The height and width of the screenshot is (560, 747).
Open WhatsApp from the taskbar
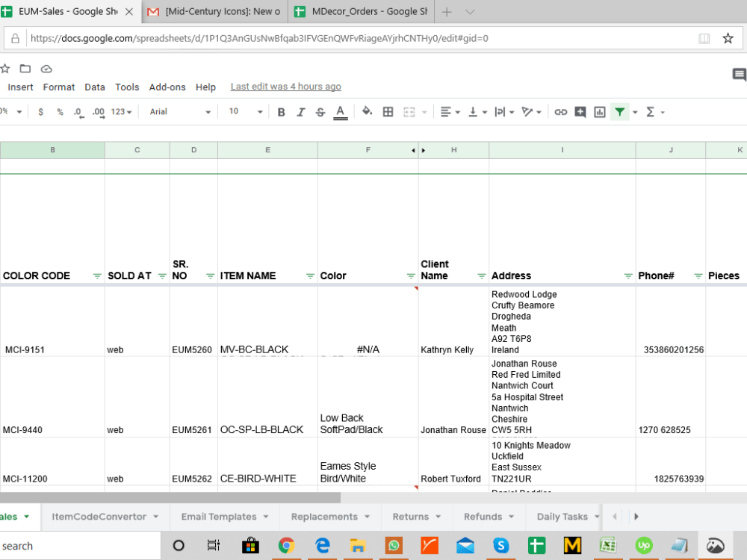pos(394,545)
